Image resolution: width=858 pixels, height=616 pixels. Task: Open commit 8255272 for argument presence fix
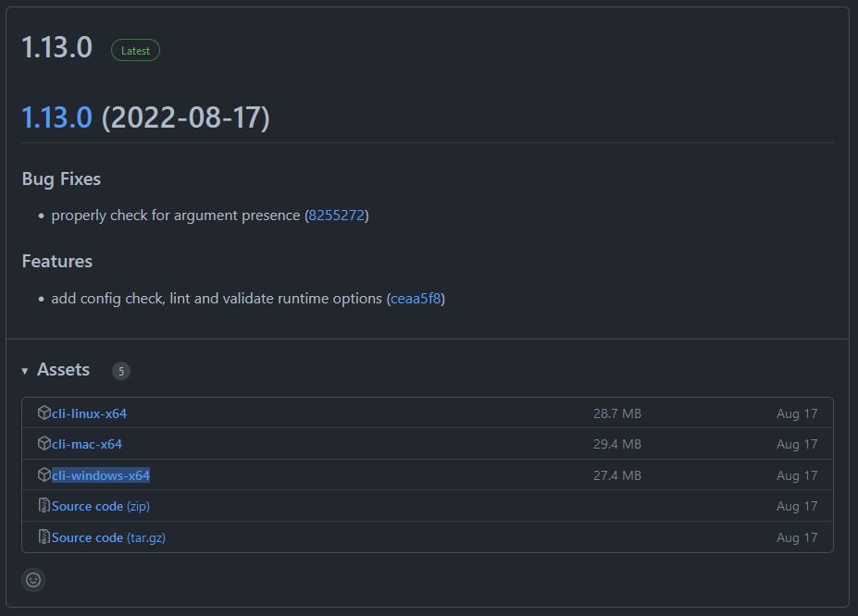click(336, 215)
